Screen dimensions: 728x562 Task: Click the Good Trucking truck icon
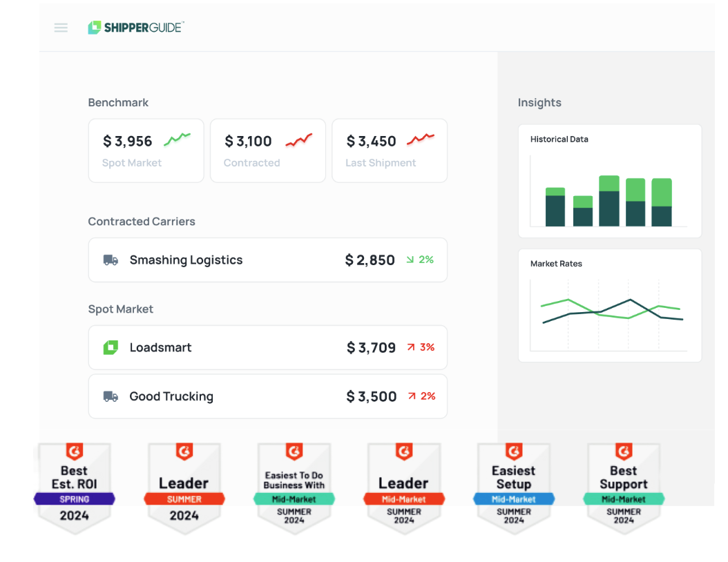(111, 396)
